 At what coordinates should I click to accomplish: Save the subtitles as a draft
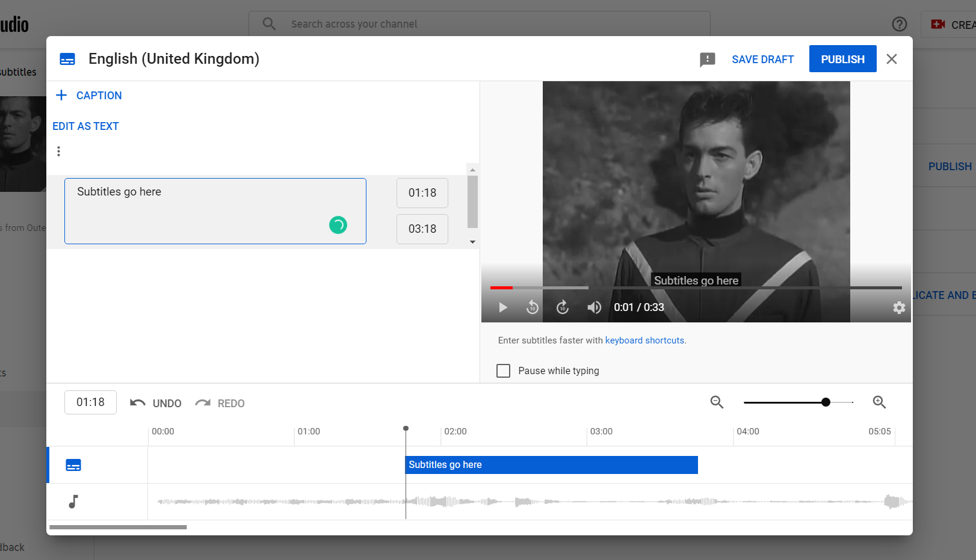pos(762,59)
